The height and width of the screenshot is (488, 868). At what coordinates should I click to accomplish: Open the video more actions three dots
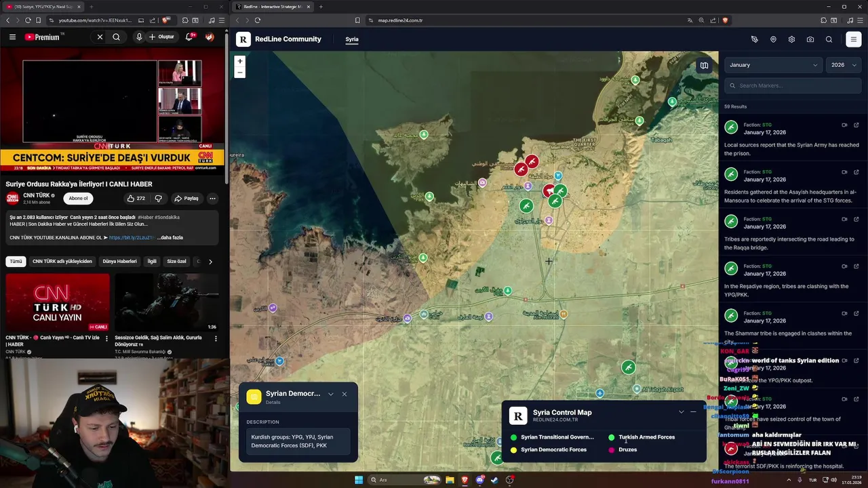[x=212, y=199]
